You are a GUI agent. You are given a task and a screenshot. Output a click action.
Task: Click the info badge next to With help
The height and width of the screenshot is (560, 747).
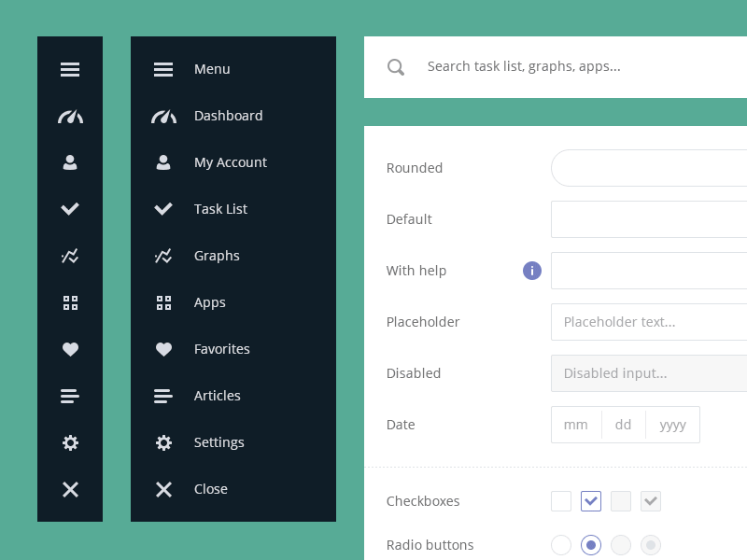(531, 271)
